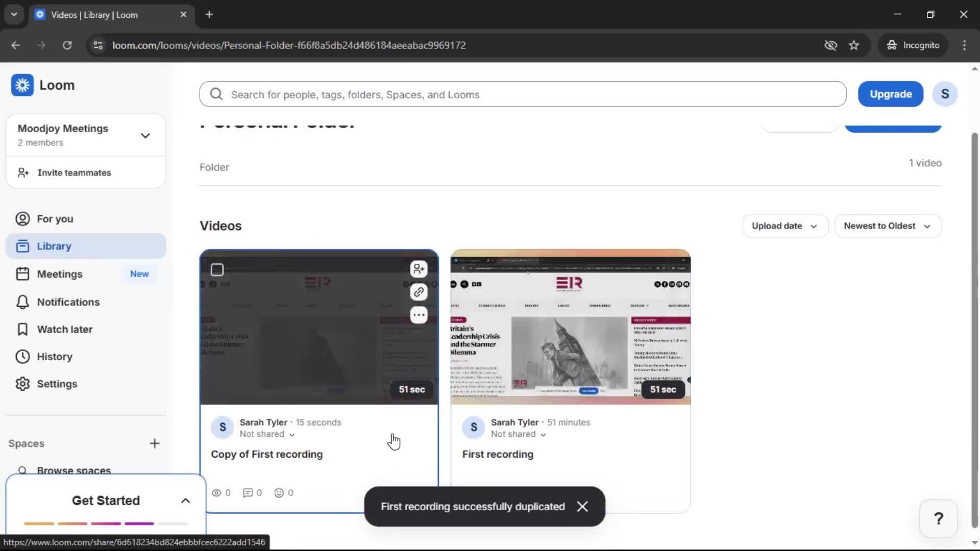This screenshot has height=551, width=980.
Task: Open the Newest to Oldest sorting dropdown
Action: point(888,226)
